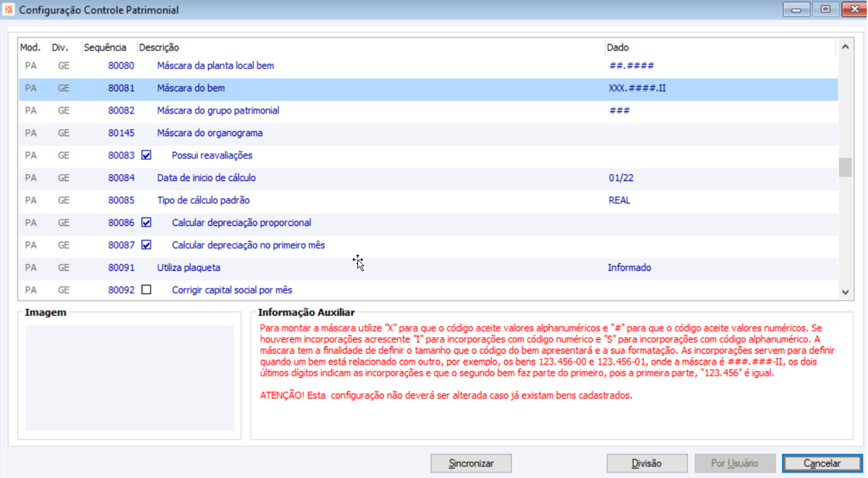Click the vertical scrollbar thumb
This screenshot has height=478, width=868.
click(845, 167)
